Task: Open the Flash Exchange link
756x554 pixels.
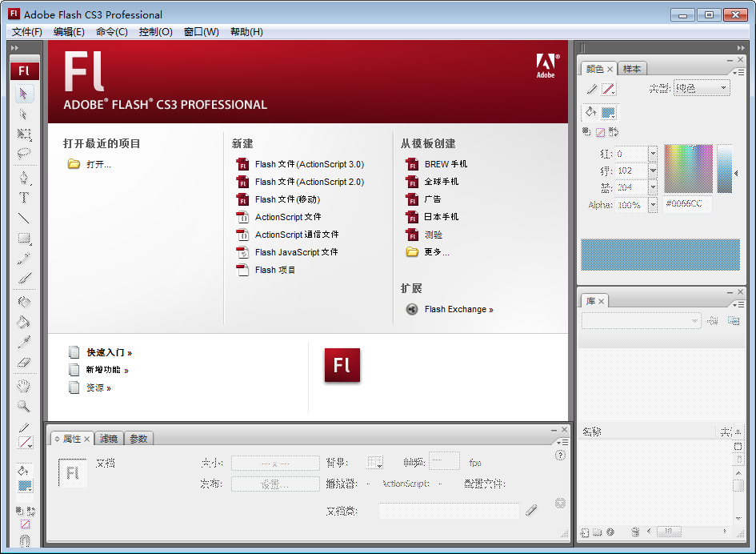Action: click(459, 309)
